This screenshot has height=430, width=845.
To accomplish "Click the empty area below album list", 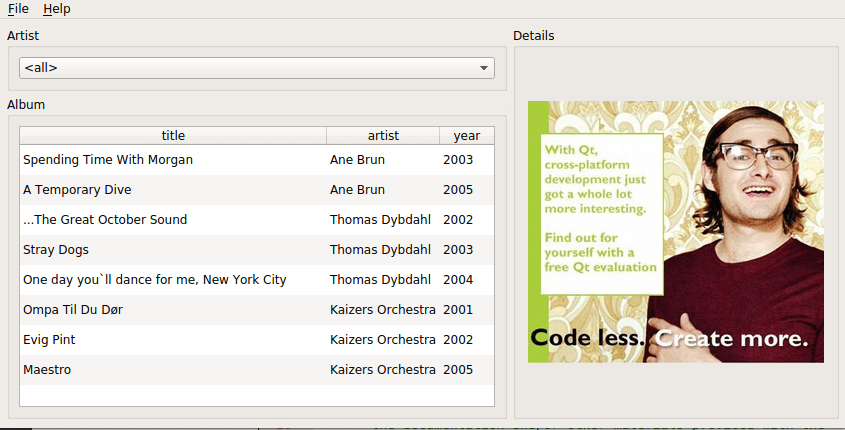I will (256, 396).
